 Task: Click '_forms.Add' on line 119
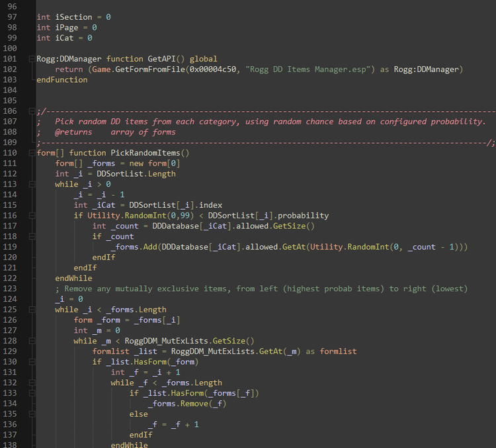[134, 247]
